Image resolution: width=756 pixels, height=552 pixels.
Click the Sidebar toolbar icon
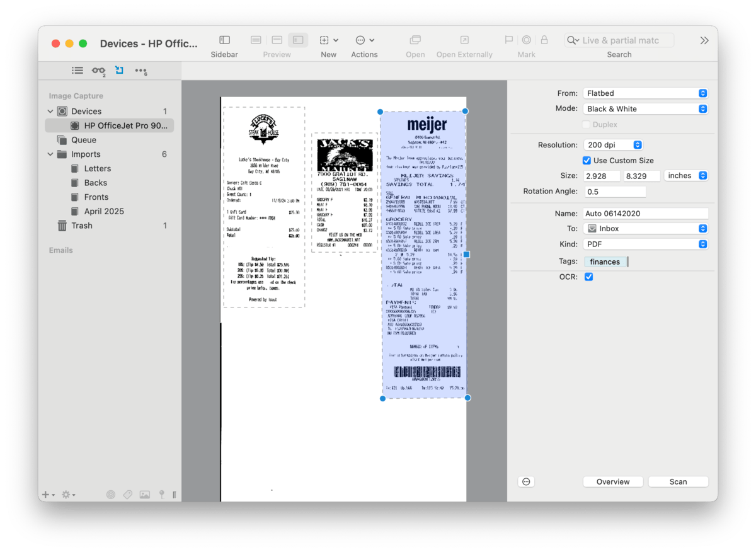tap(224, 40)
